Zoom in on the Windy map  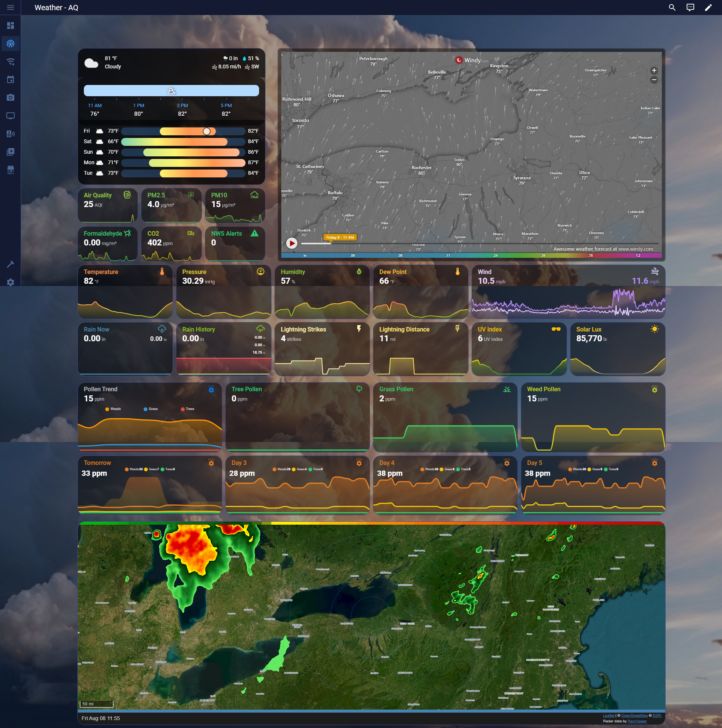point(654,70)
